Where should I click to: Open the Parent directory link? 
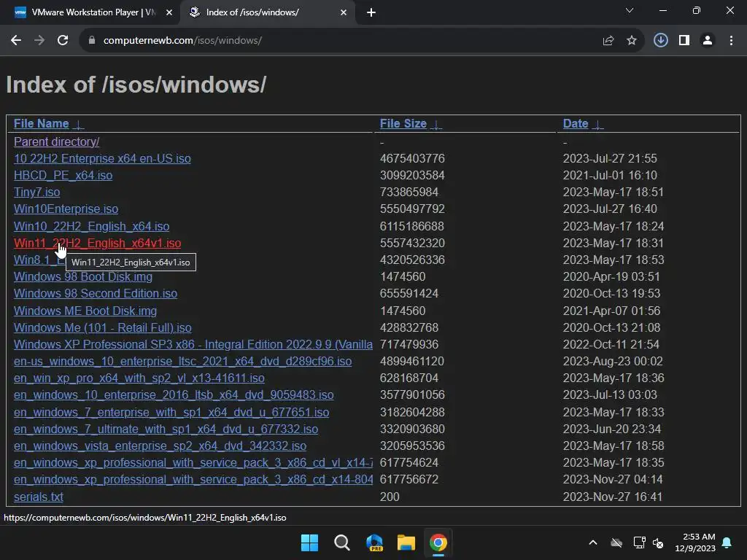pos(57,142)
